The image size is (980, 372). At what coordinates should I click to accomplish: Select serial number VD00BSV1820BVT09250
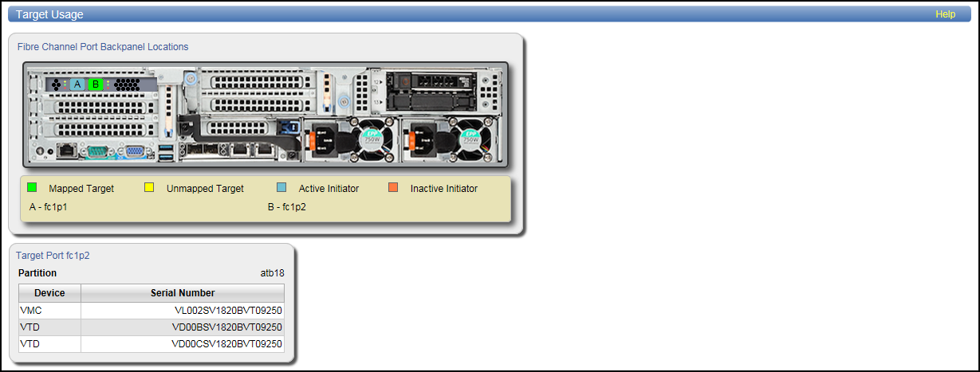coord(227,327)
